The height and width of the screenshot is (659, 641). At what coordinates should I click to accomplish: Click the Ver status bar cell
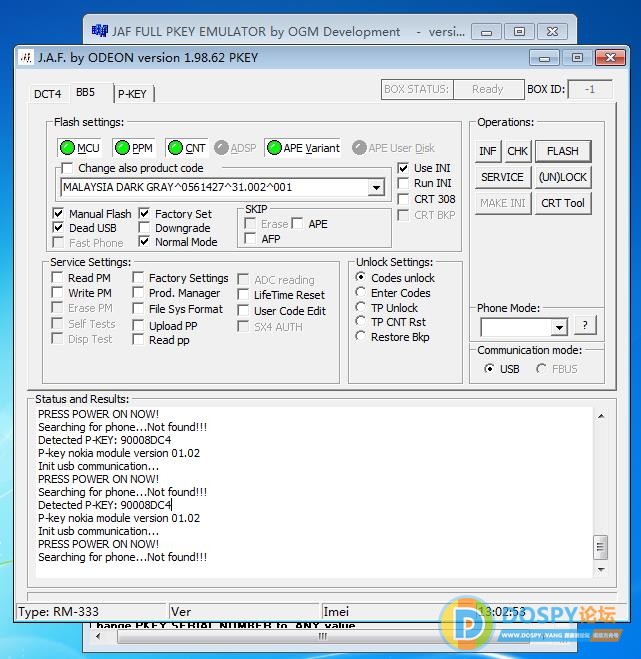point(244,612)
